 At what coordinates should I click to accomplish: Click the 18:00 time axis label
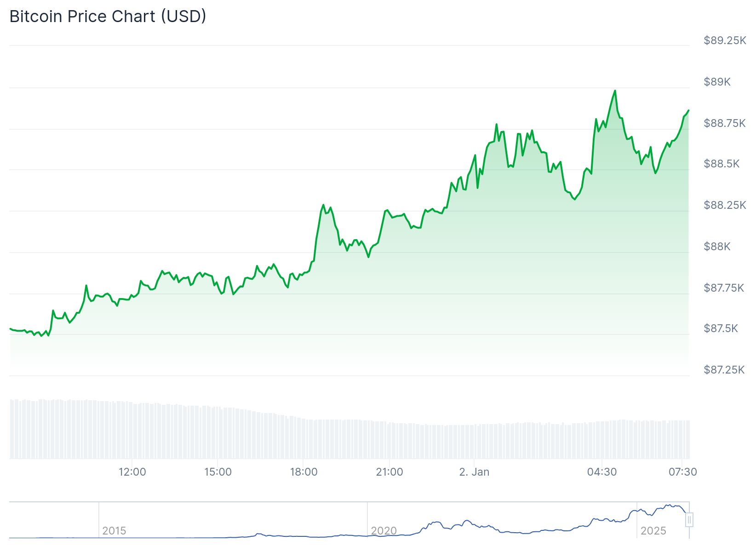click(x=304, y=472)
